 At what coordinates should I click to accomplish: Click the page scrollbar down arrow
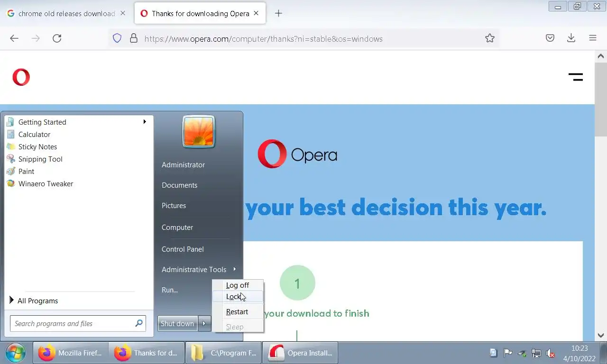(x=601, y=335)
